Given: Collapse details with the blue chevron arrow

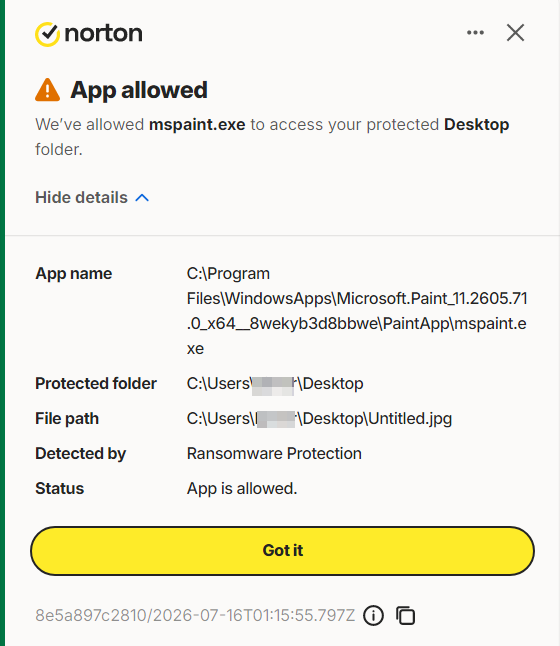Looking at the screenshot, I should click(x=142, y=198).
